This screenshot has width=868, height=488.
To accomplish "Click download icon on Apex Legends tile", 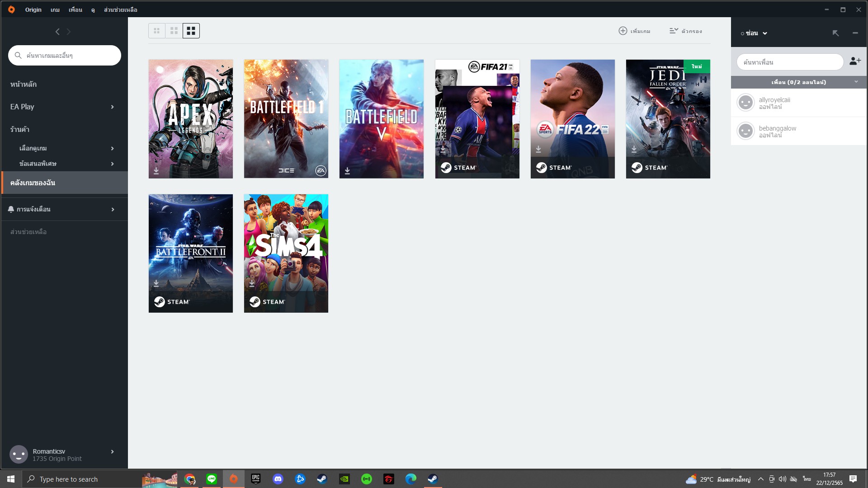I will pos(156,171).
